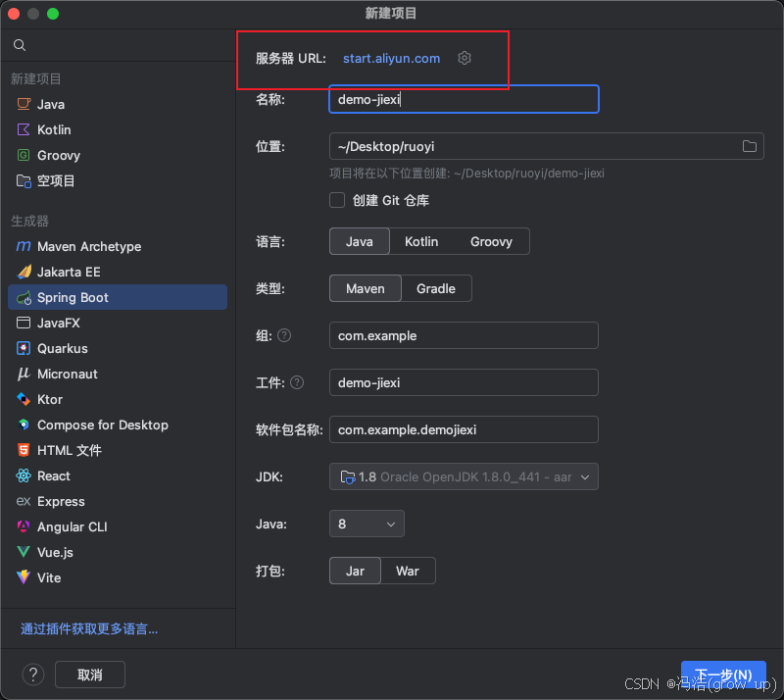Image resolution: width=784 pixels, height=700 pixels.
Task: Focus the 位置 location input field
Action: point(547,146)
